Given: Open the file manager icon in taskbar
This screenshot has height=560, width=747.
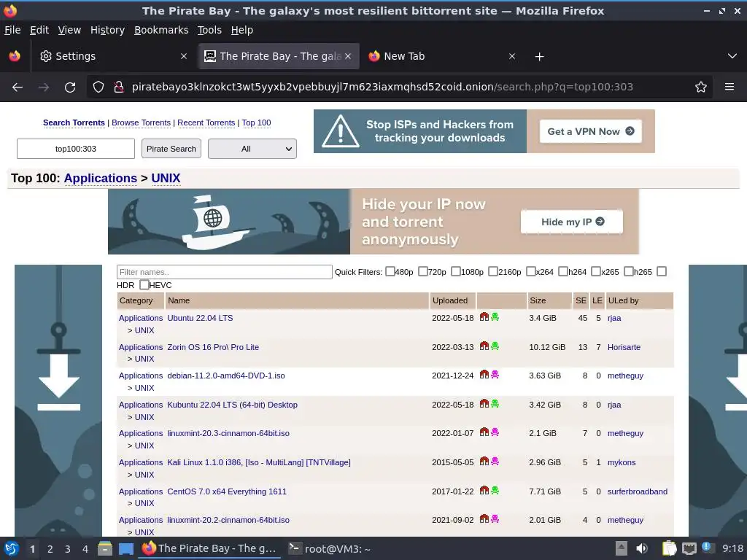Looking at the screenshot, I should pyautogui.click(x=105, y=548).
